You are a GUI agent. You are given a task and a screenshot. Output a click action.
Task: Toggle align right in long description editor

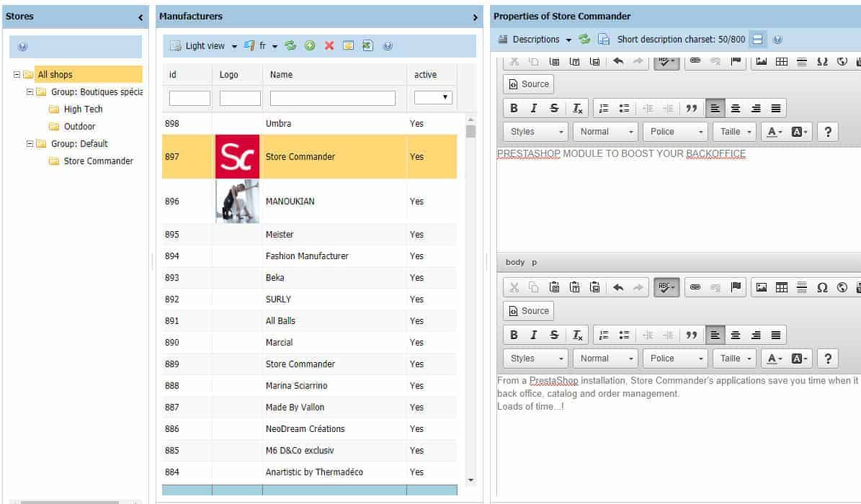coord(756,335)
